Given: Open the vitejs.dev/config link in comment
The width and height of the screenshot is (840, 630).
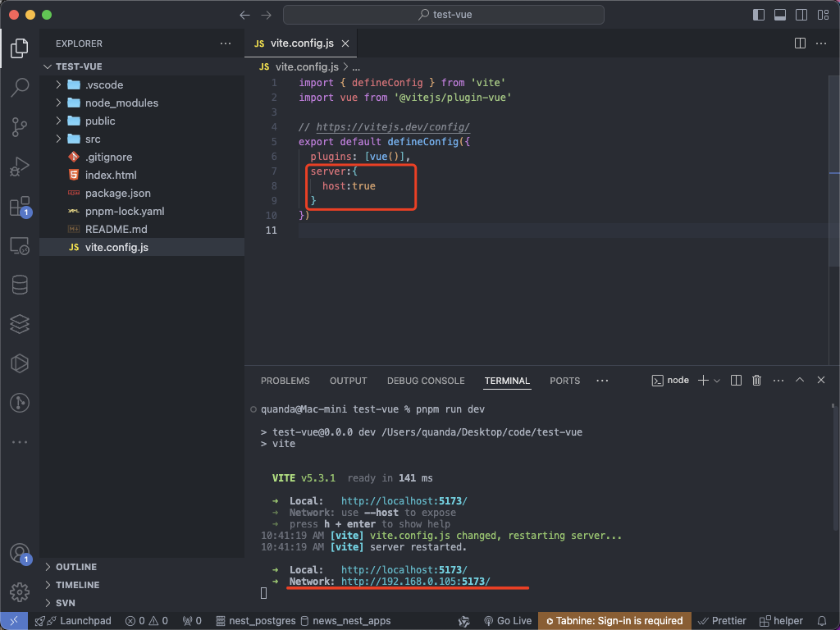Looking at the screenshot, I should click(x=393, y=127).
